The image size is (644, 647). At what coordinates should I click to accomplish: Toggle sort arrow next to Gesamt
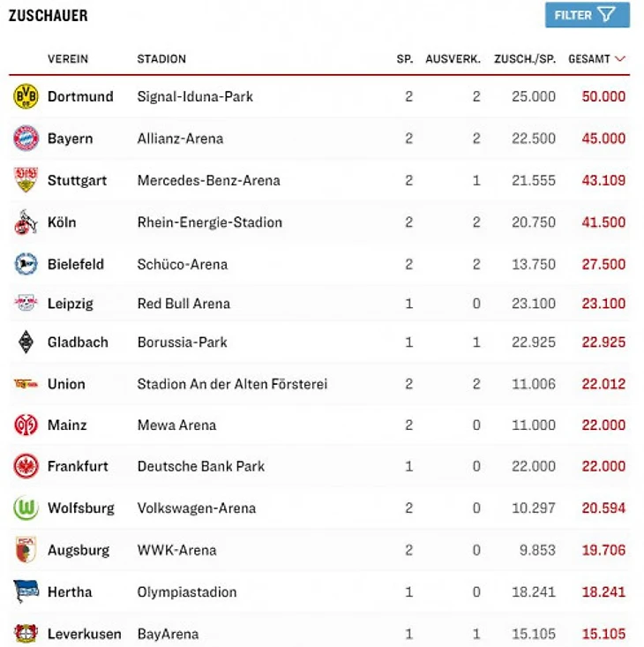620,59
